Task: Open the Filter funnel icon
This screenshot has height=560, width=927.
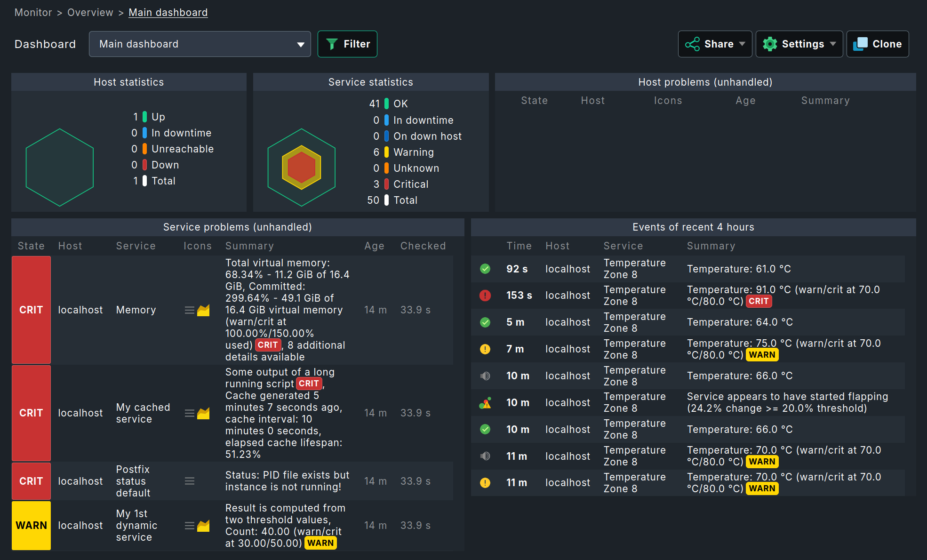Action: coord(332,44)
